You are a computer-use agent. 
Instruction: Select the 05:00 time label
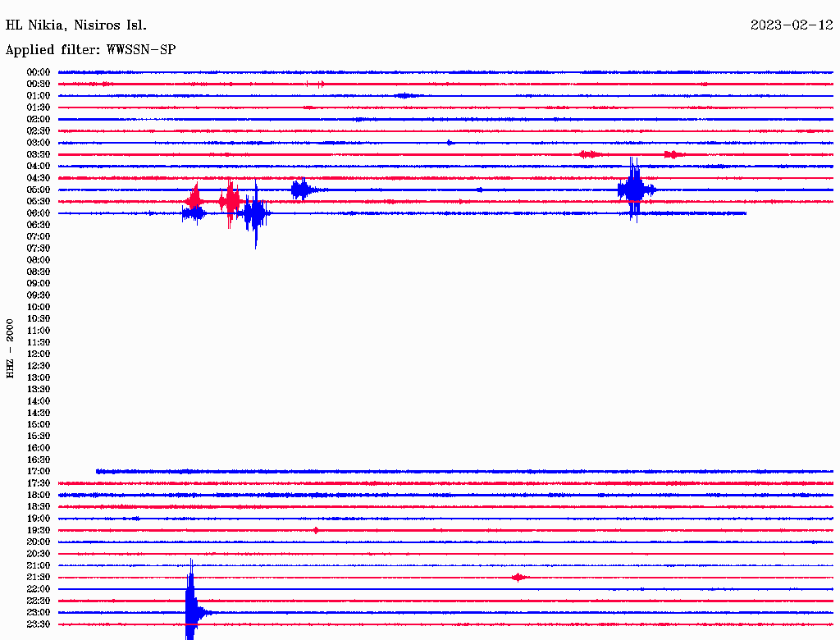[39, 190]
